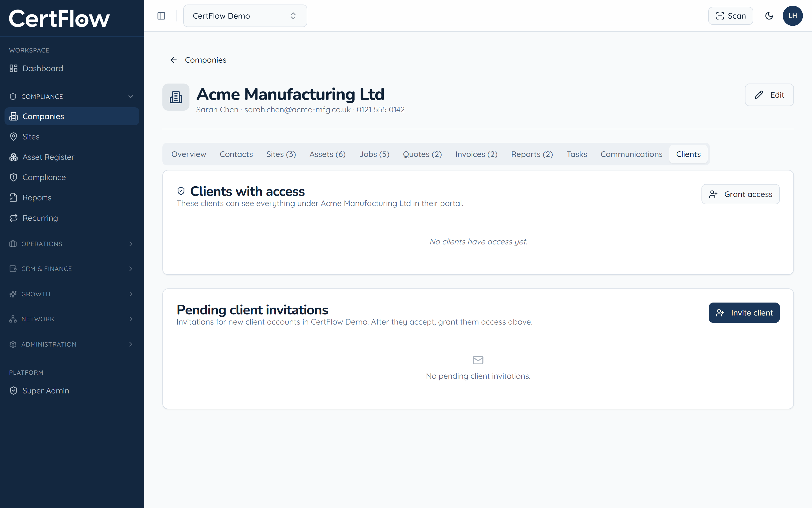The image size is (812, 508).
Task: Click the Grant access button
Action: pos(740,194)
